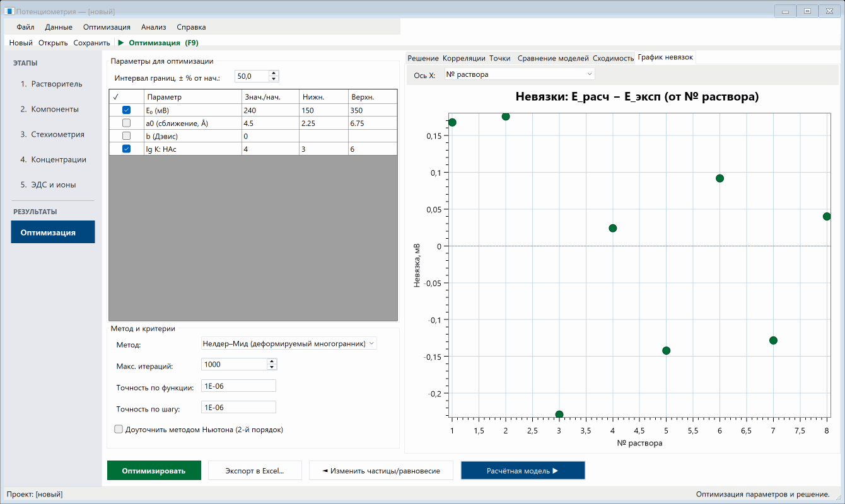Enable Доуточнить методом Ньютона checkbox
This screenshot has height=504, width=845.
[x=119, y=430]
